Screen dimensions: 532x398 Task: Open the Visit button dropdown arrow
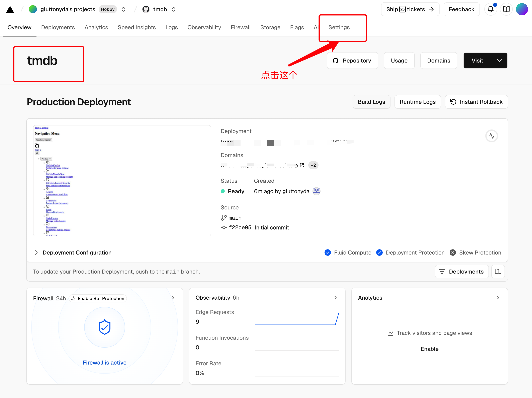[499, 61]
